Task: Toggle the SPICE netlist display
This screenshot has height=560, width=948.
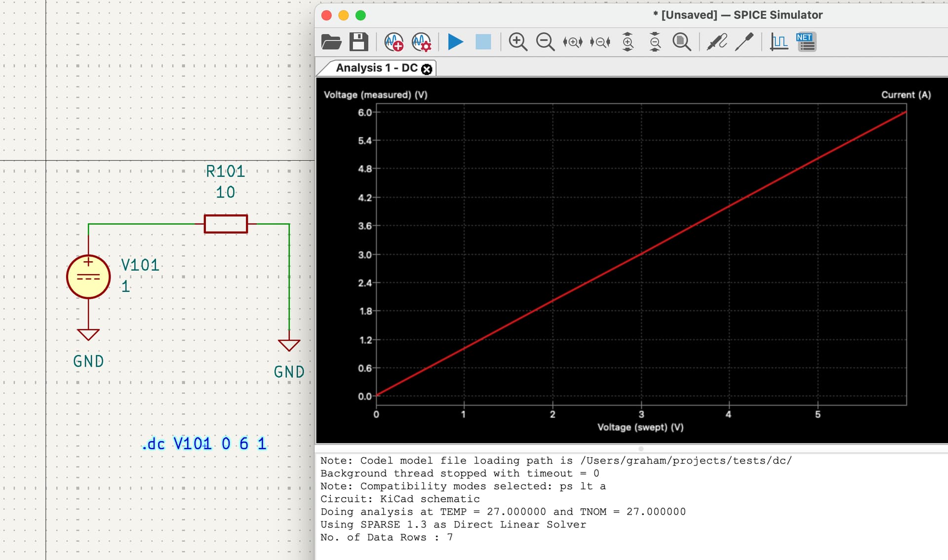Action: tap(806, 42)
